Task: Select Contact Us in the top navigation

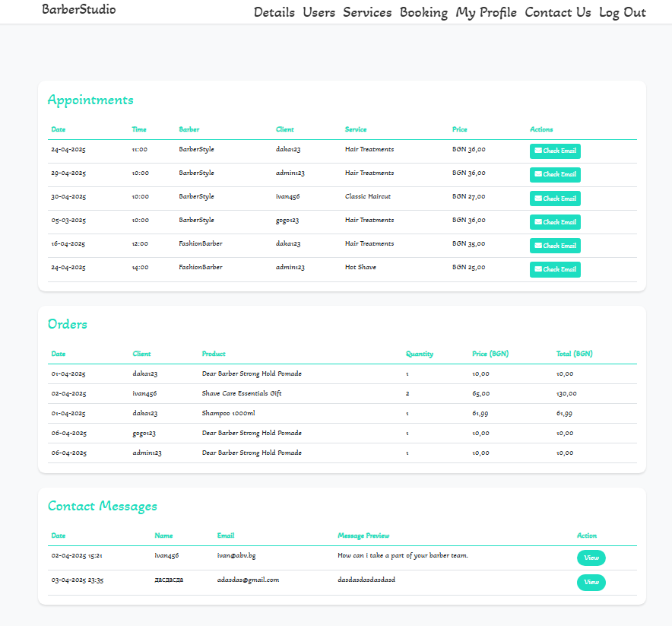Action: tap(557, 12)
